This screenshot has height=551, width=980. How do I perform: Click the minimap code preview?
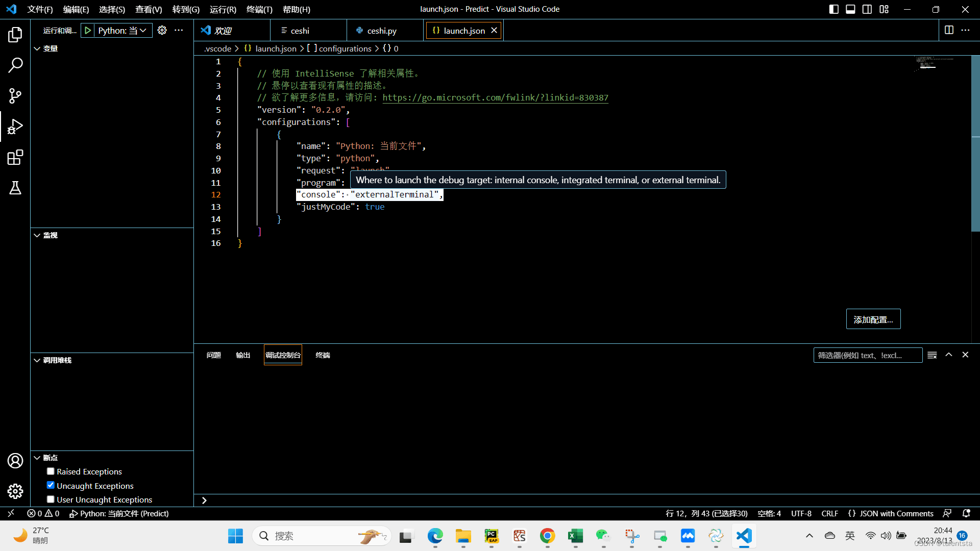pos(935,63)
